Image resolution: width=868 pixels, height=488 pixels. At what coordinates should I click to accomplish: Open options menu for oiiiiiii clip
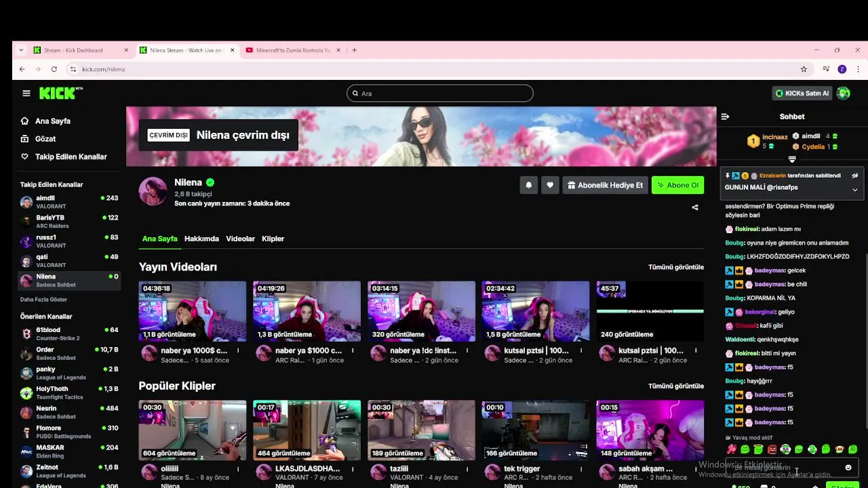pyautogui.click(x=238, y=468)
